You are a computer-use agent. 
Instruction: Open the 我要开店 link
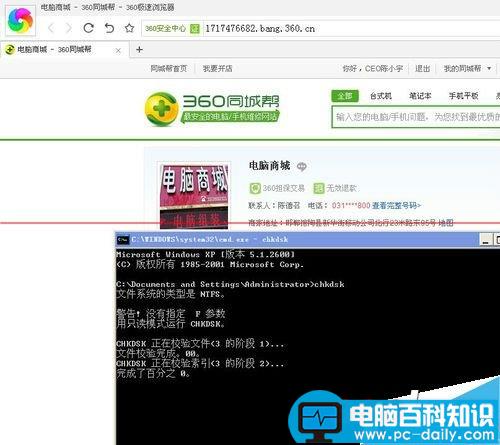[217, 69]
